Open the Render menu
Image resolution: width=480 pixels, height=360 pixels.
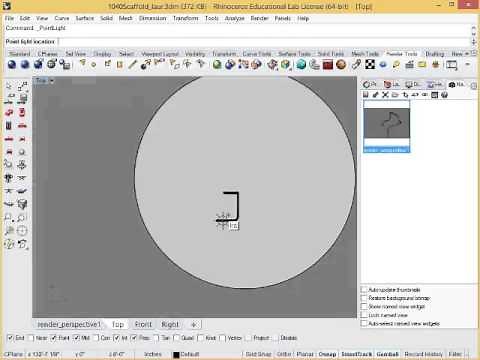(x=259, y=18)
